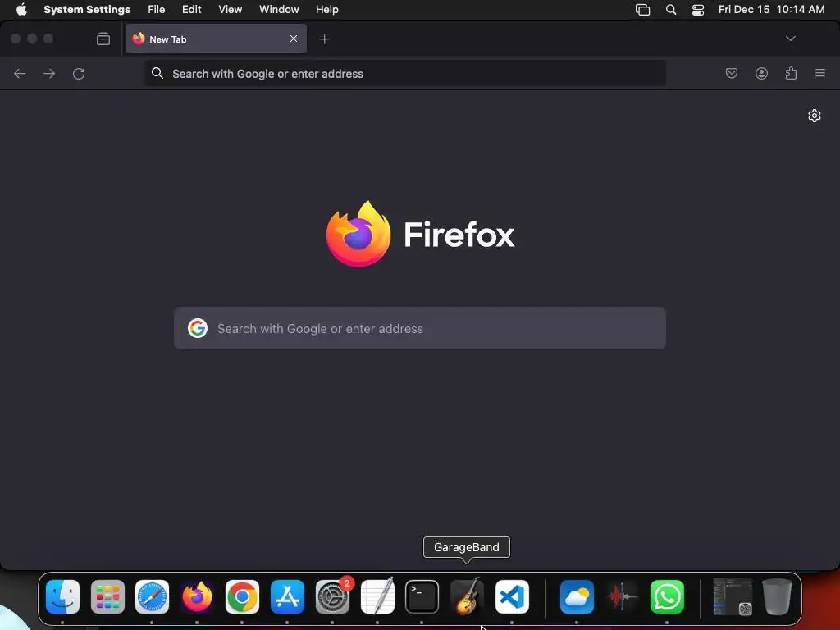The width and height of the screenshot is (840, 630).
Task: Open Firefox View from the tab bar
Action: pos(103,39)
